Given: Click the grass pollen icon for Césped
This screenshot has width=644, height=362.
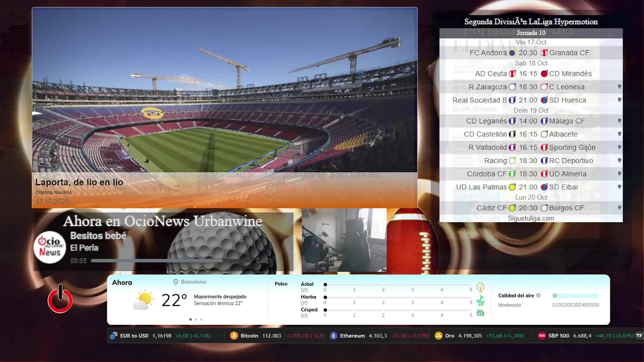Looking at the screenshot, I should click(480, 313).
